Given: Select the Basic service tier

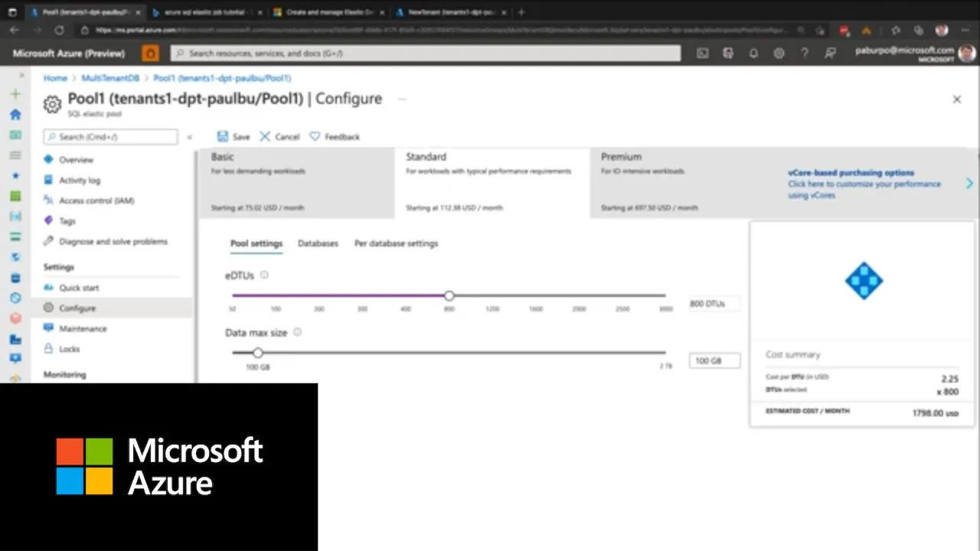Looking at the screenshot, I should click(x=296, y=182).
